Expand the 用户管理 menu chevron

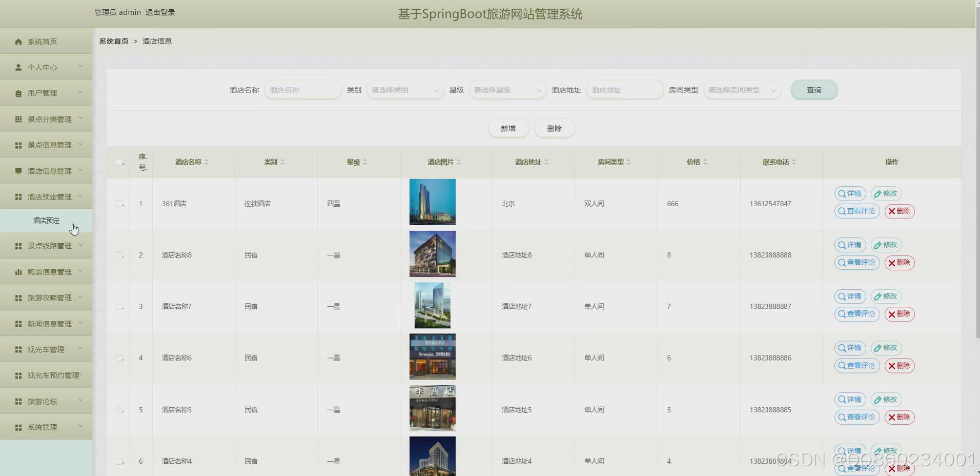(80, 92)
